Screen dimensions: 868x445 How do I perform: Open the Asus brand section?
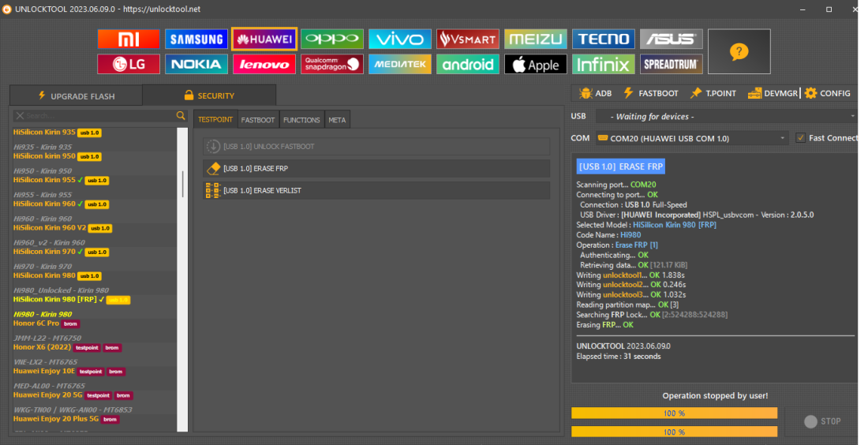(x=671, y=39)
